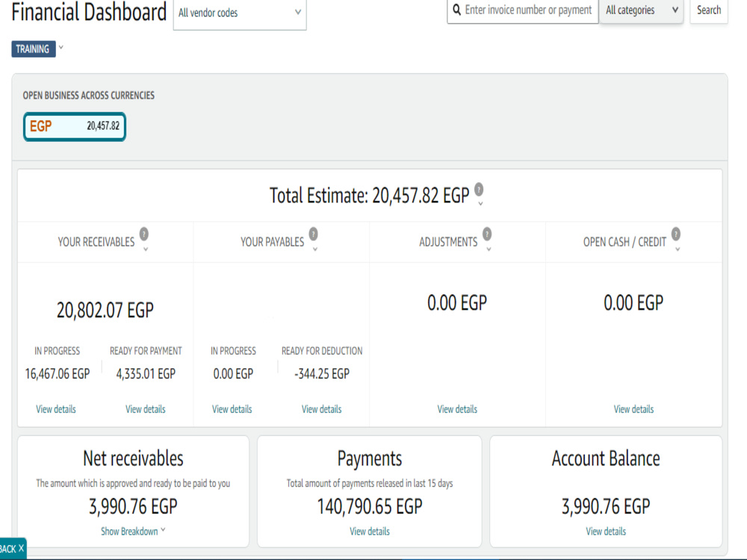View details for payables In Progress

pos(232,409)
